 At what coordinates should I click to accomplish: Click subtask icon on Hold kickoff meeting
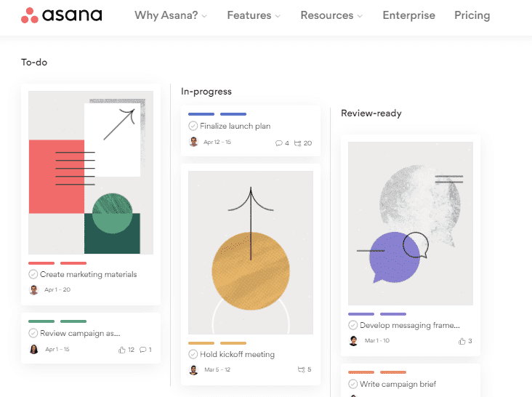pos(302,369)
